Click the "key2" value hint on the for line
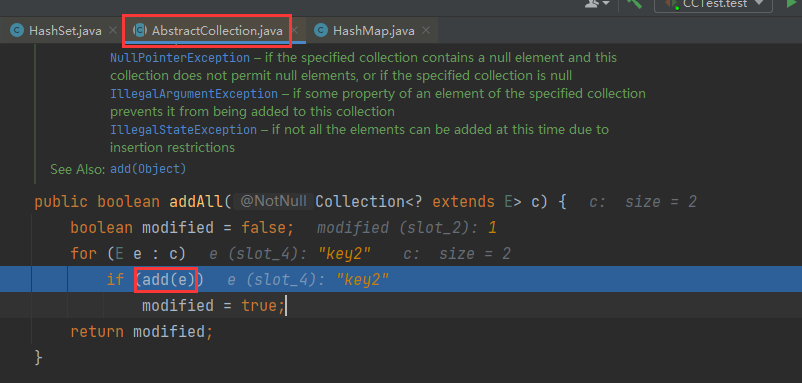Image resolution: width=802 pixels, height=383 pixels. coord(345,254)
